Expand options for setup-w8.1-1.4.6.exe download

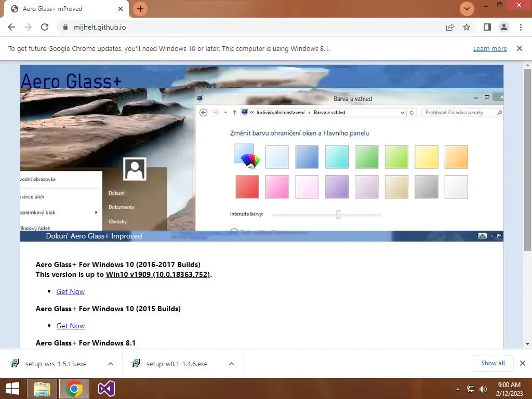(232, 364)
